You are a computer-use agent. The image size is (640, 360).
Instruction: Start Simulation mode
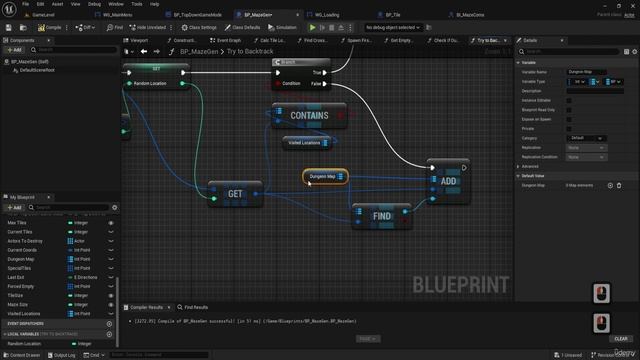click(282, 27)
